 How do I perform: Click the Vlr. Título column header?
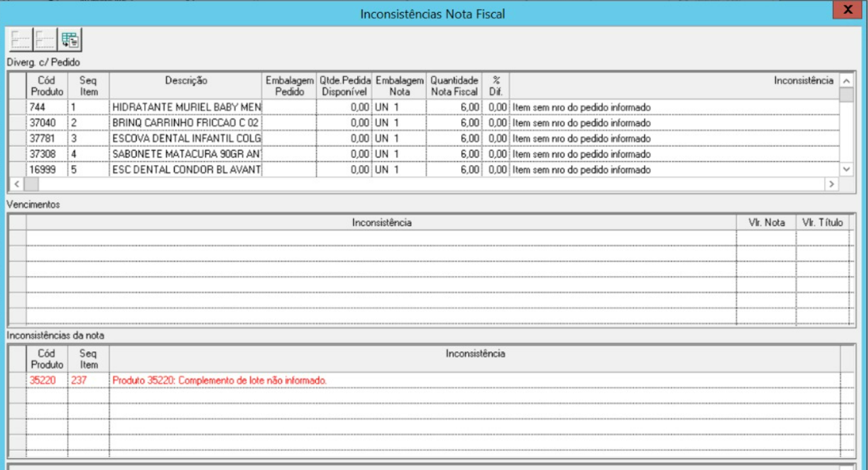(822, 222)
